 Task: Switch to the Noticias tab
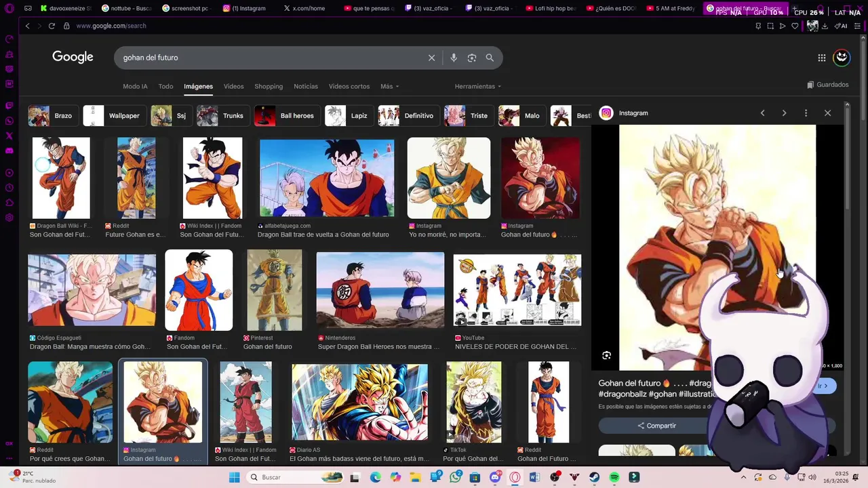click(306, 87)
